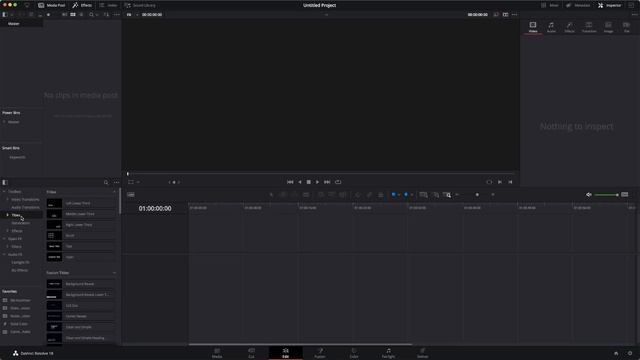Open timeline view options icon
The height and width of the screenshot is (360, 640).
click(x=131, y=195)
